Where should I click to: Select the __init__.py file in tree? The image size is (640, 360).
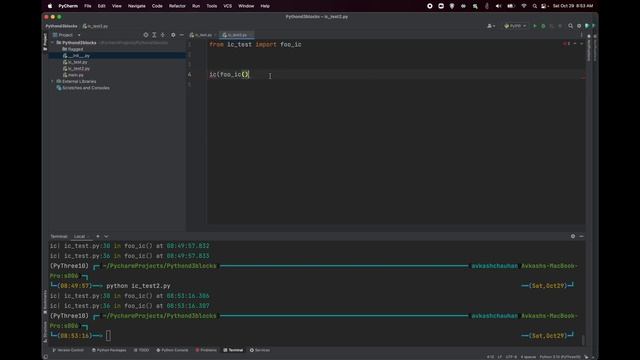tap(76, 56)
